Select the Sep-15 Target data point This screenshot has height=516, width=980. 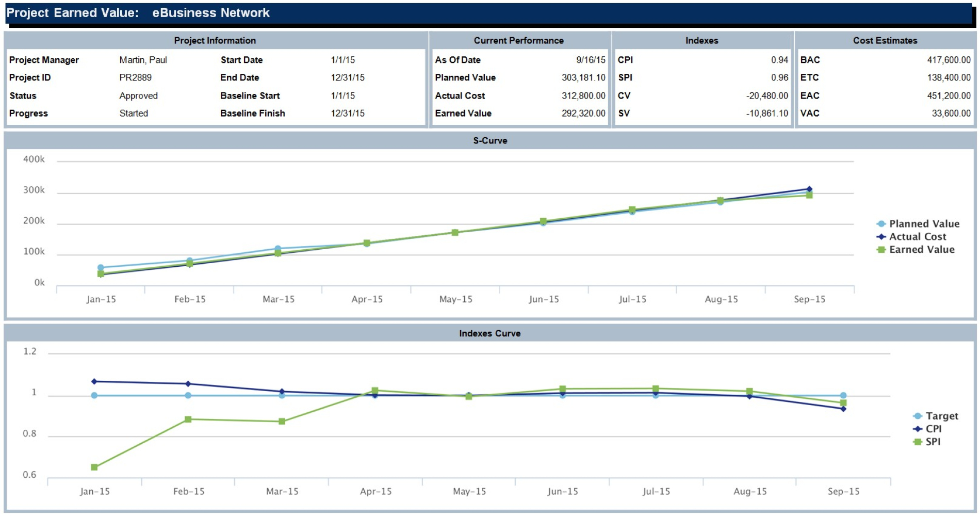(843, 395)
